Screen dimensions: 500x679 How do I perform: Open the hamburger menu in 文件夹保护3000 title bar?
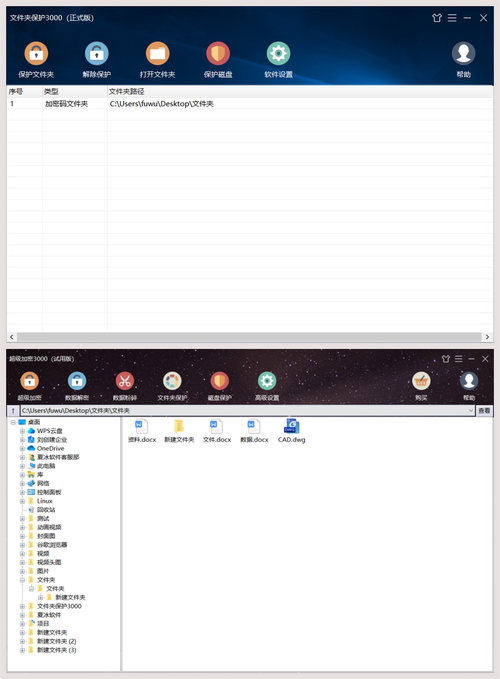452,18
